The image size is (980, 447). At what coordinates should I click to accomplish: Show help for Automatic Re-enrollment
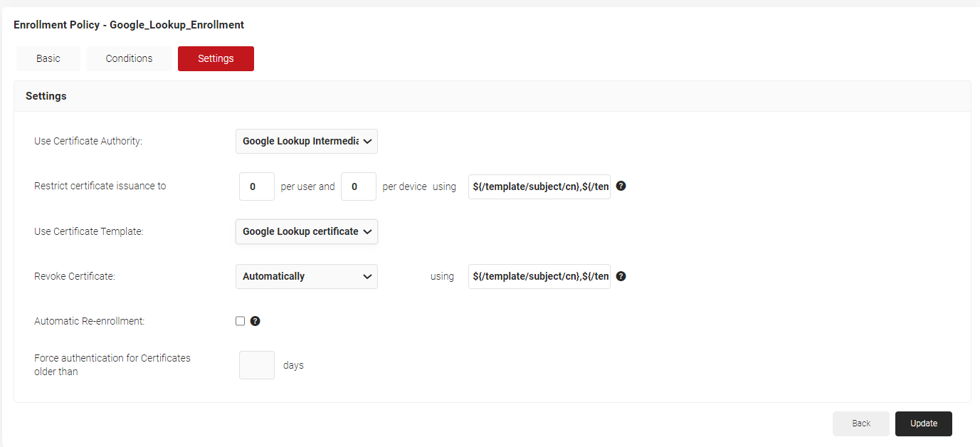255,321
